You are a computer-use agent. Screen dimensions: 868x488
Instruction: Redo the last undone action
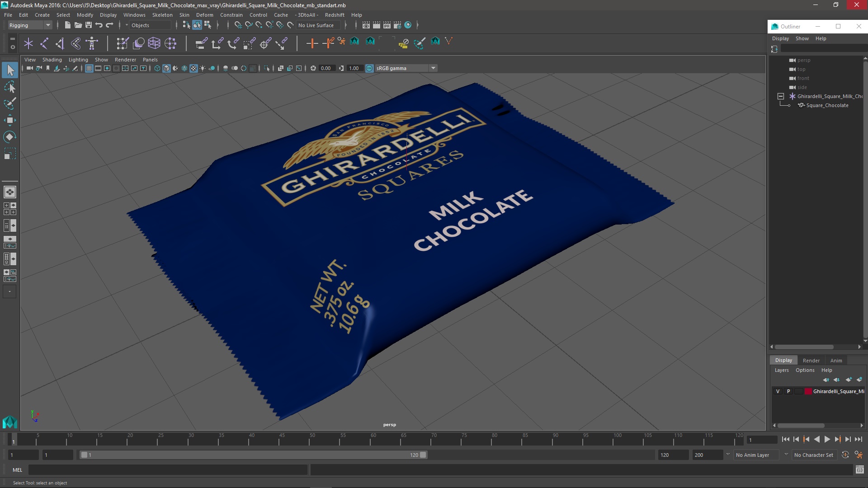tap(109, 25)
